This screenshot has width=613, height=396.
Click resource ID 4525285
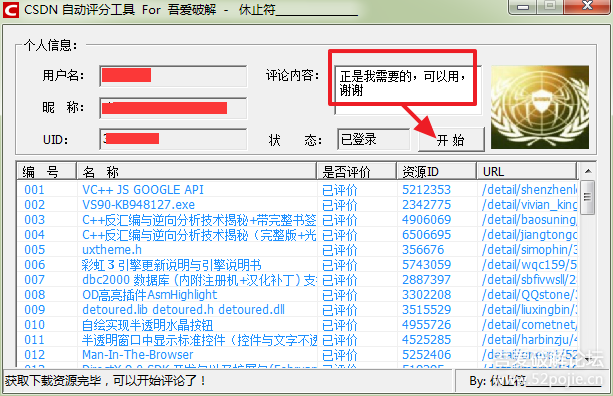pos(427,340)
